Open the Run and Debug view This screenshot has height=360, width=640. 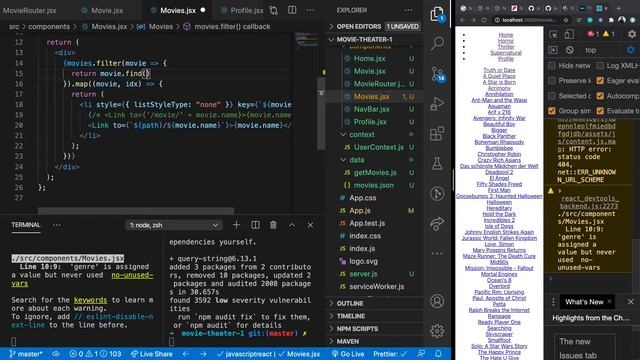[437, 104]
